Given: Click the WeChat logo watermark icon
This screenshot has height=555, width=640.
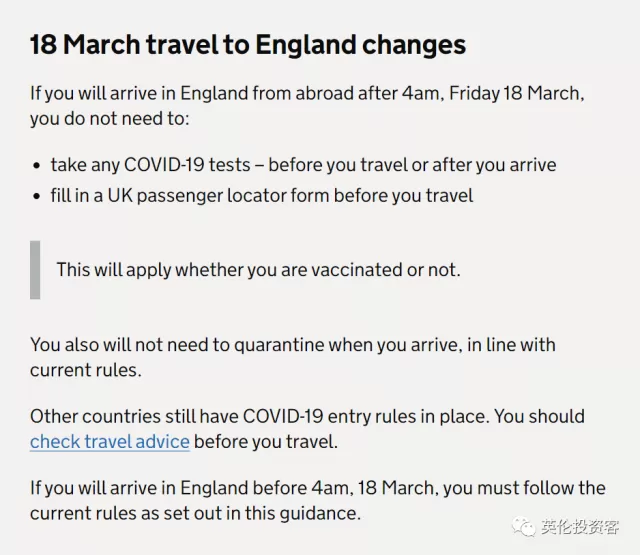Looking at the screenshot, I should point(524,526).
